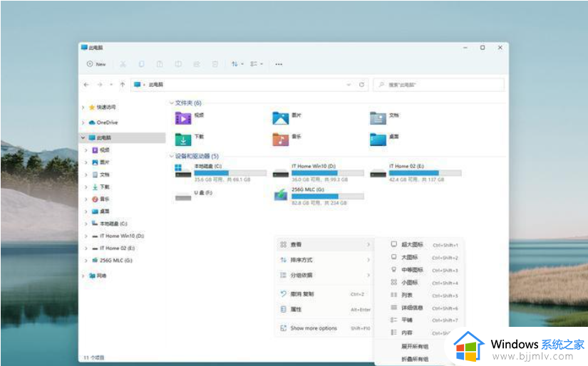Open the three-dot See more menu
The width and height of the screenshot is (588, 366).
tap(279, 64)
